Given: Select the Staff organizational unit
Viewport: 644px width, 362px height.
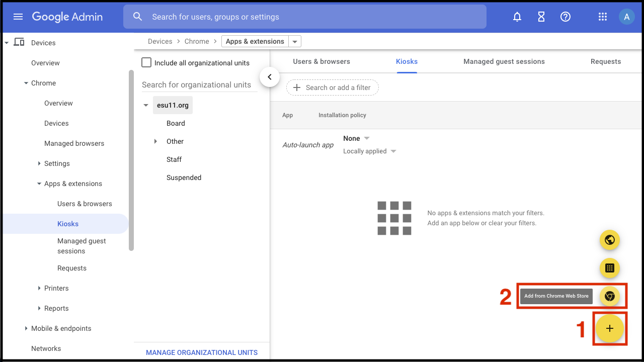Looking at the screenshot, I should pyautogui.click(x=174, y=159).
